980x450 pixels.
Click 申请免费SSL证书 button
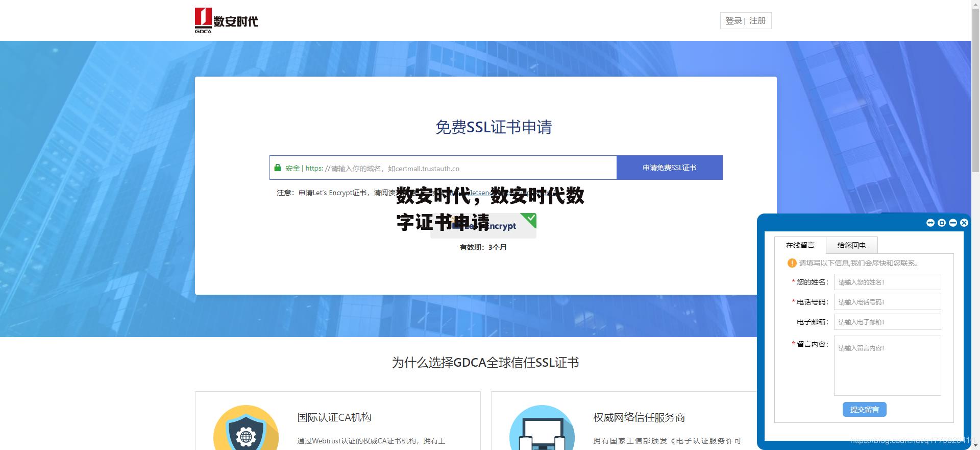pyautogui.click(x=669, y=168)
